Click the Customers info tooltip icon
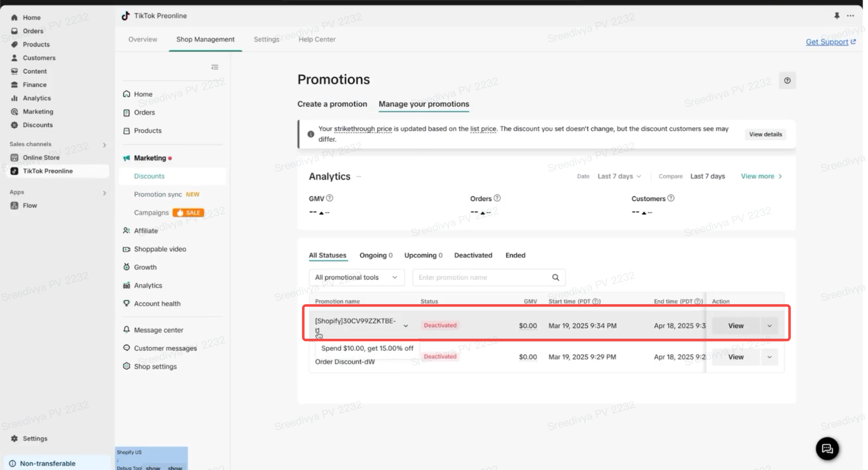 (x=671, y=198)
